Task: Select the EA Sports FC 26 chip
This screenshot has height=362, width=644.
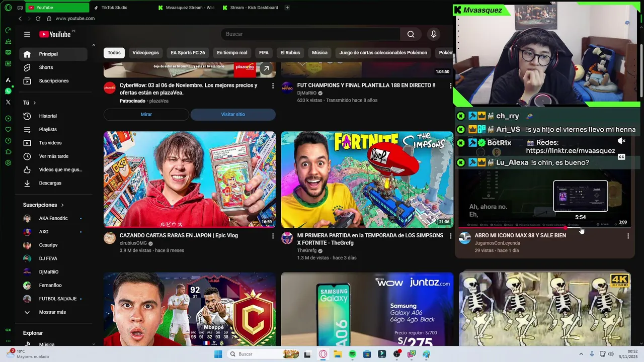Action: pos(188,53)
